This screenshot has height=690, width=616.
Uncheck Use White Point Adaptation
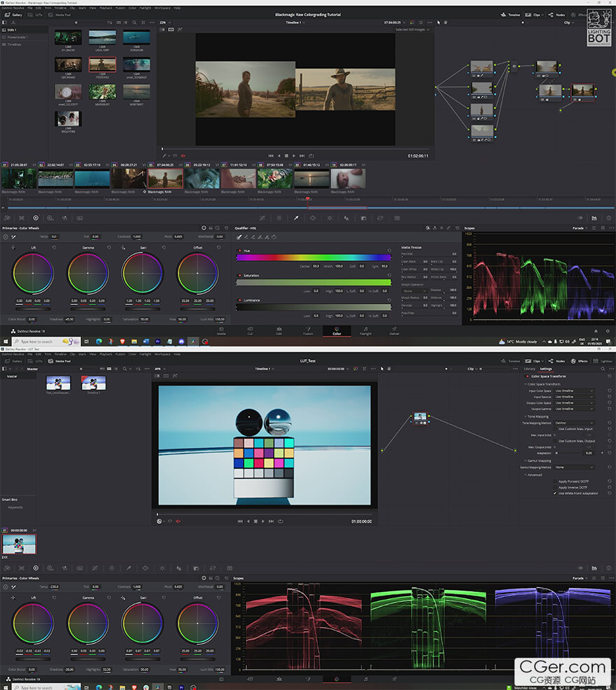(x=555, y=493)
